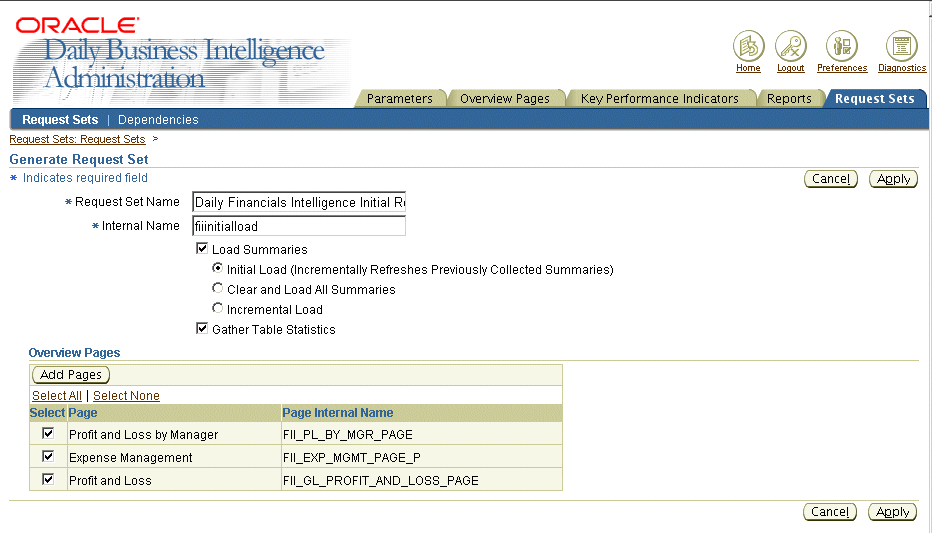The height and width of the screenshot is (533, 932).
Task: Click the Overview Pages section heading
Action: click(74, 352)
